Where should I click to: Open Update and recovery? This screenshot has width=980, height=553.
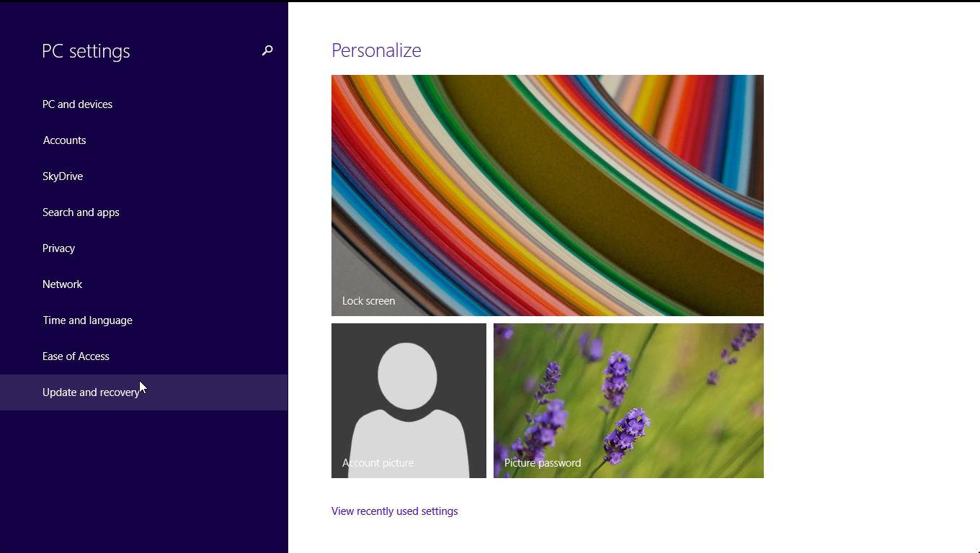tap(91, 392)
